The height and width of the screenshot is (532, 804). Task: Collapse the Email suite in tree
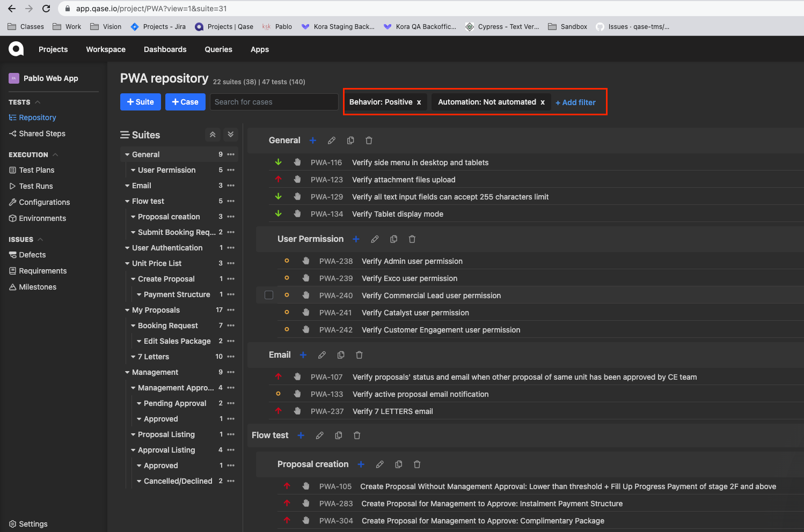click(127, 186)
